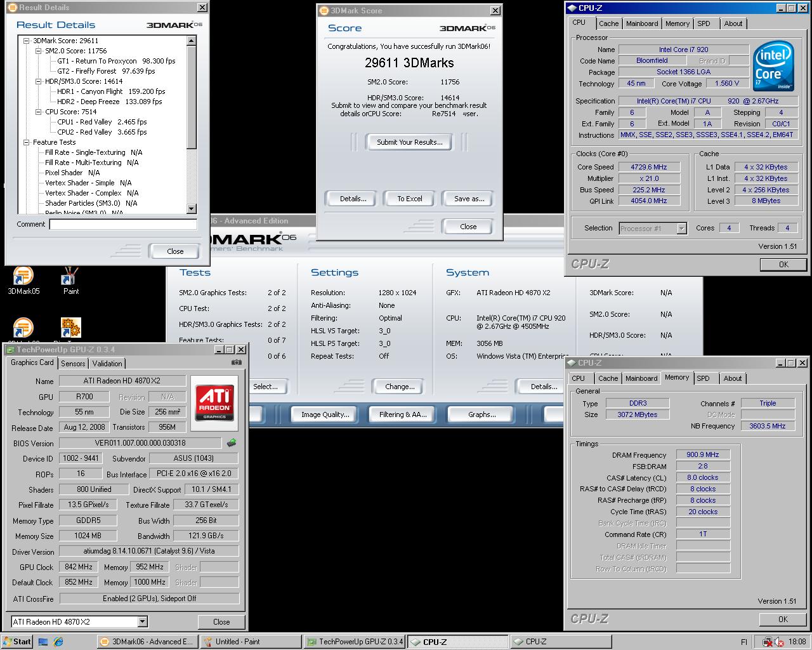Open the SPD tab in bottom CPU-Z window
Image resolution: width=812 pixels, height=650 pixels.
[x=703, y=378]
